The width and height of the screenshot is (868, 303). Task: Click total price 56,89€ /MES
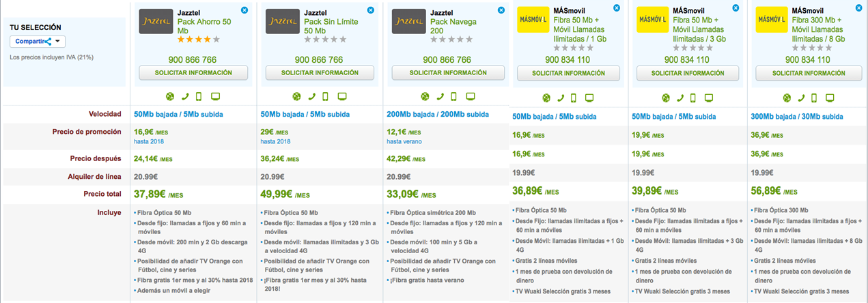(x=775, y=192)
